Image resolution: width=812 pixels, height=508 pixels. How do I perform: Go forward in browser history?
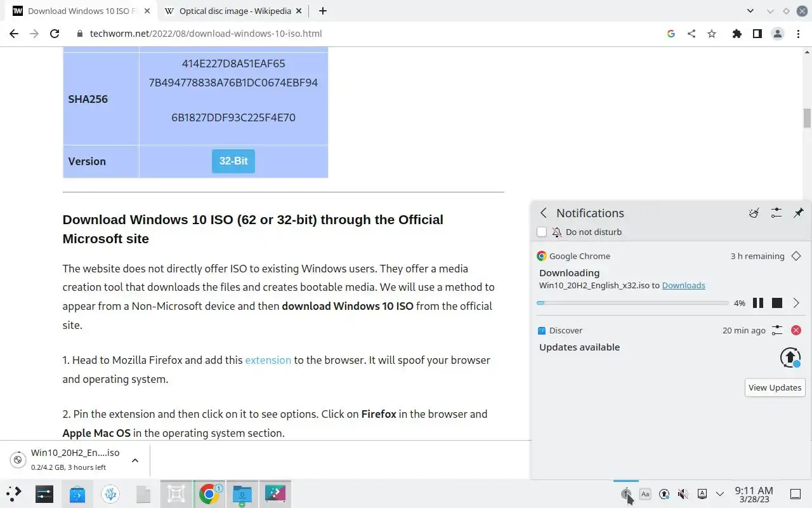click(x=34, y=34)
